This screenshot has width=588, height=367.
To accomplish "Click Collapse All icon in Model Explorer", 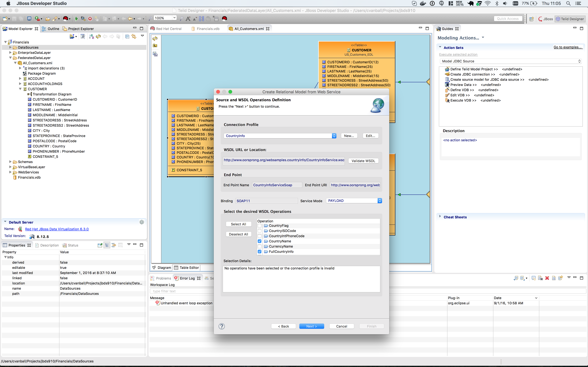I will pyautogui.click(x=127, y=36).
